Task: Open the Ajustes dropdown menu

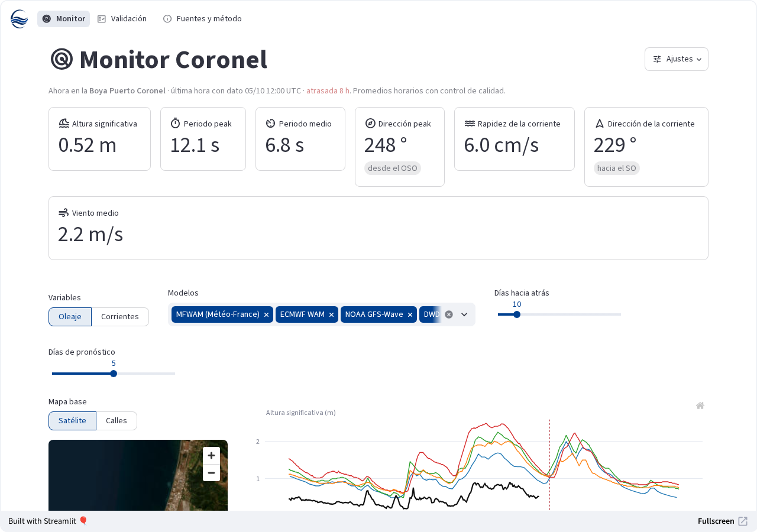Action: [677, 59]
